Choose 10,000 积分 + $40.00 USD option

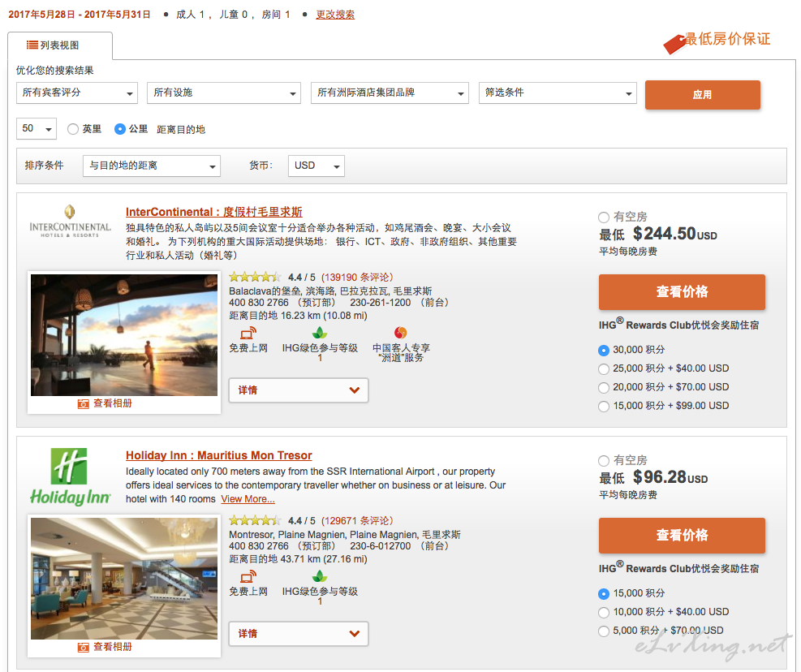tap(604, 612)
